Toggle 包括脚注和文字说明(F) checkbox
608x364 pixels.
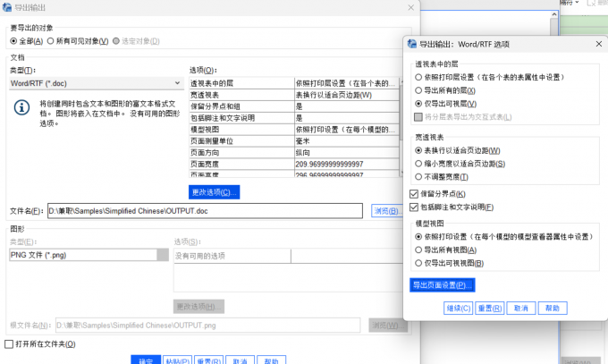coord(414,207)
